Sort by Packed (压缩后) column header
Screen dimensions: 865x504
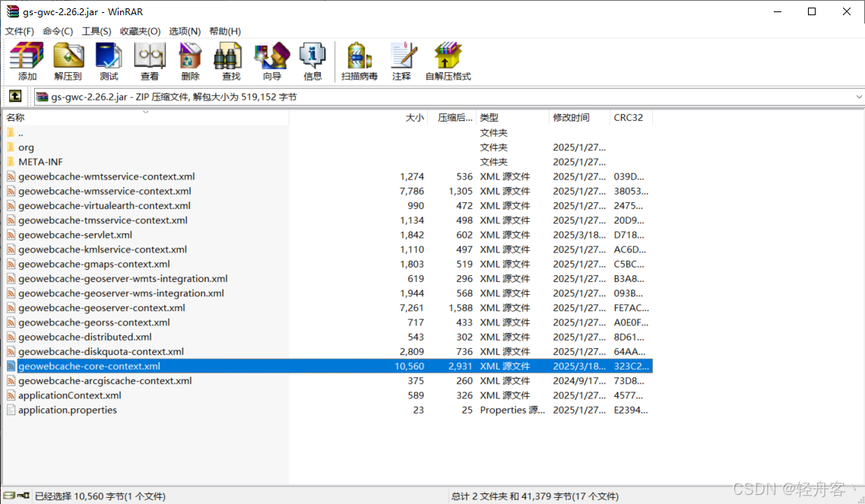tap(452, 118)
